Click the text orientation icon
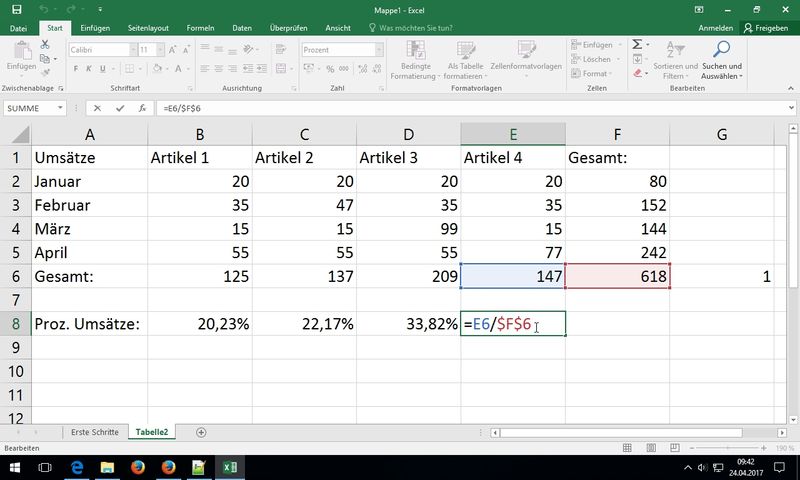This screenshot has height=480, width=800. (x=248, y=49)
